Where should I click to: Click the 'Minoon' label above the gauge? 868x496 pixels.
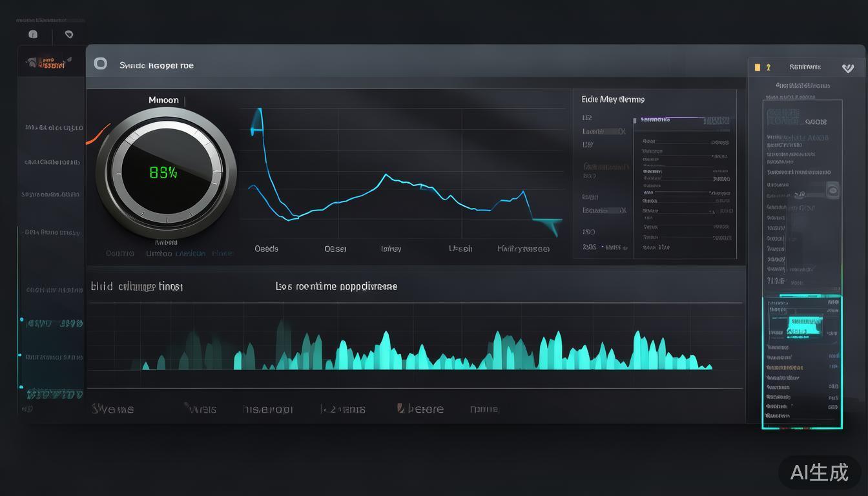(163, 101)
